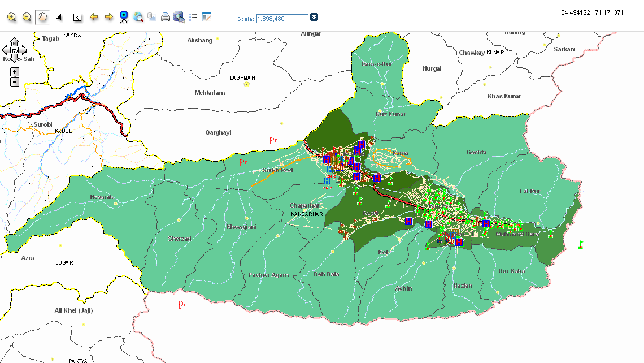The image size is (644, 363).
Task: Click the RV center of navigation pad
Action: (x=14, y=50)
